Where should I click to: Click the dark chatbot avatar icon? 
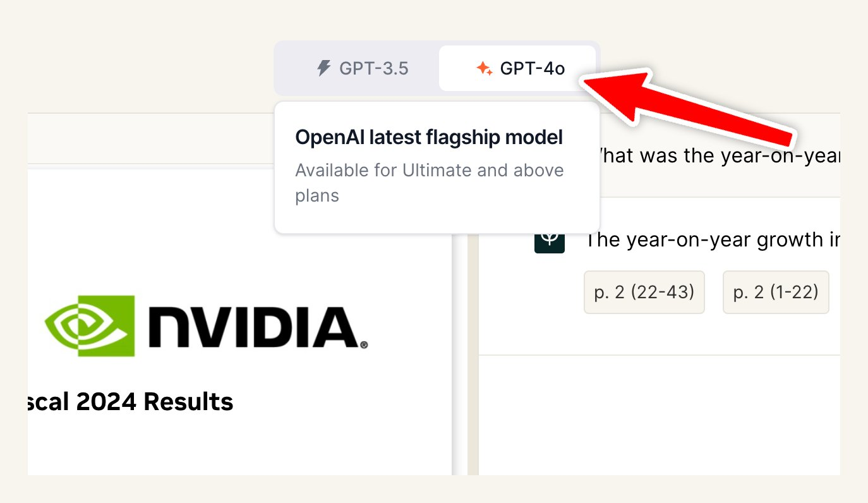pyautogui.click(x=549, y=240)
